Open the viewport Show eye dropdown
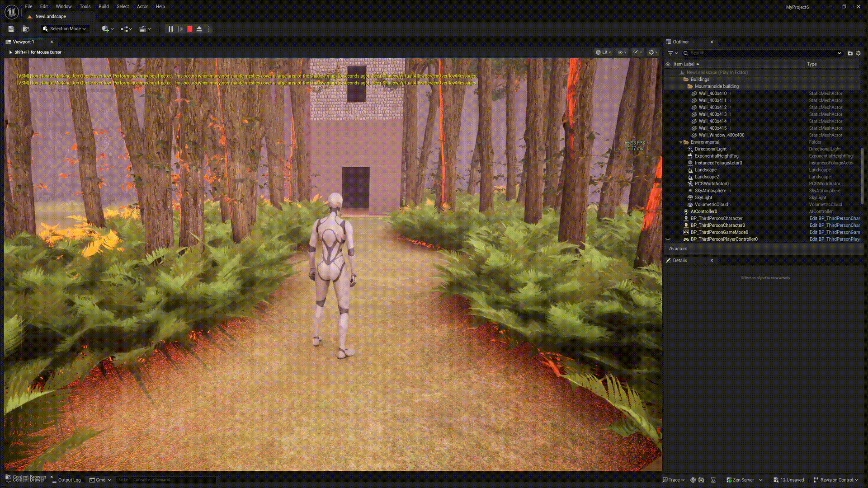868x488 pixels. (x=622, y=52)
